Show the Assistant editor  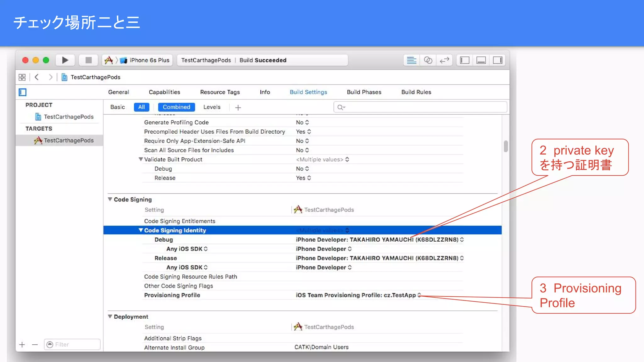pyautogui.click(x=428, y=60)
